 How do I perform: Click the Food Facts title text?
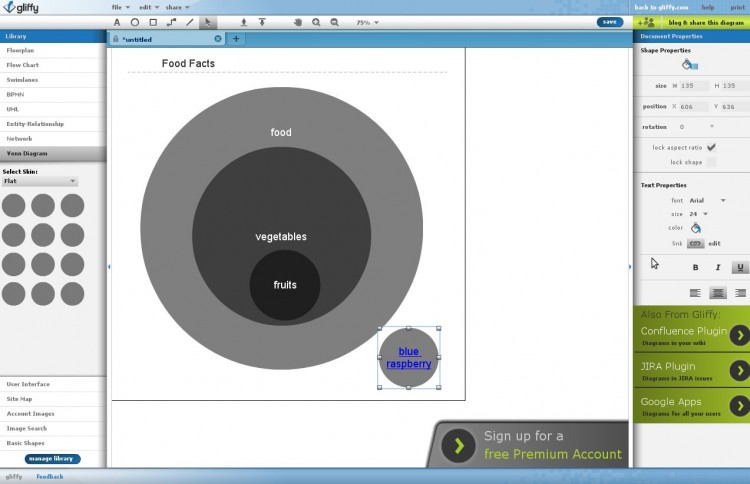click(x=188, y=63)
